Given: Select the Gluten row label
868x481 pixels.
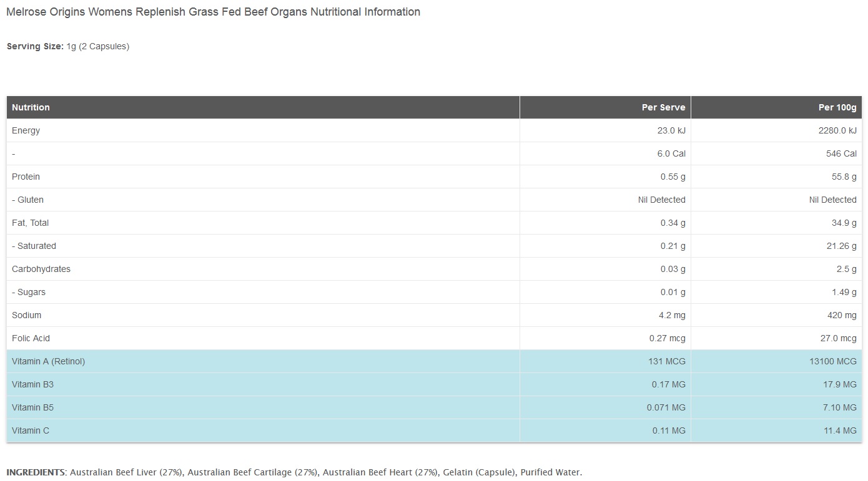Looking at the screenshot, I should click(27, 200).
